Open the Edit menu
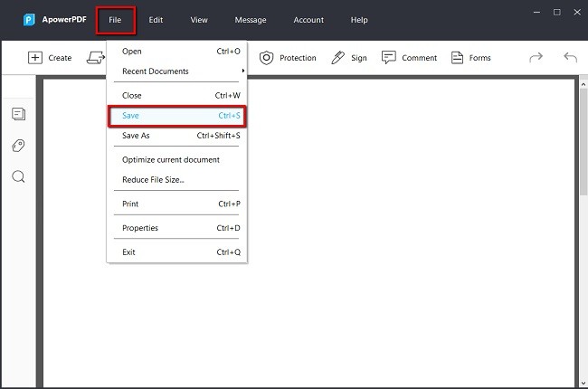588x389 pixels. tap(156, 20)
